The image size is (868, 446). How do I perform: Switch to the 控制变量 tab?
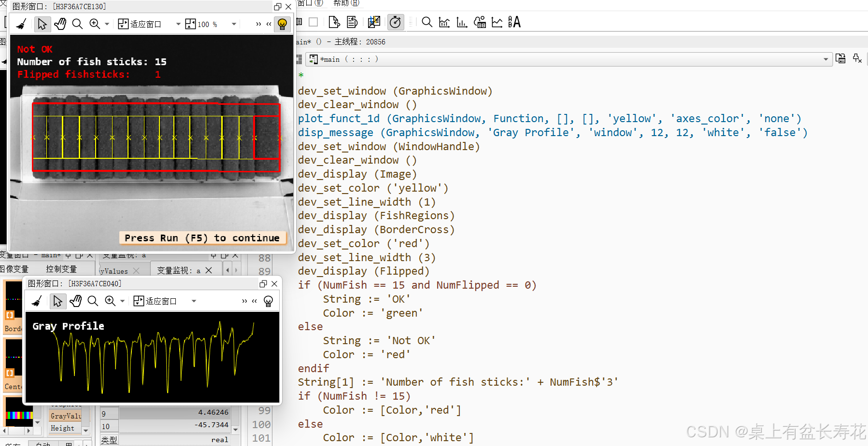coord(61,269)
